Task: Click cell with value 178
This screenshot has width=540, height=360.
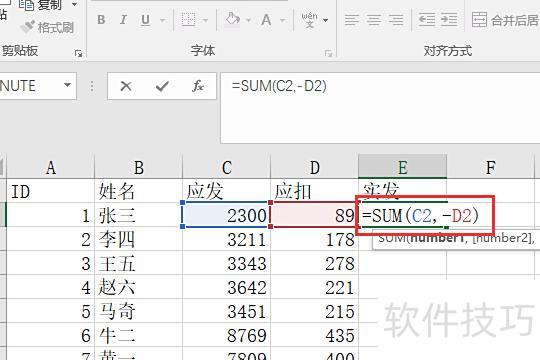Action: coord(314,239)
